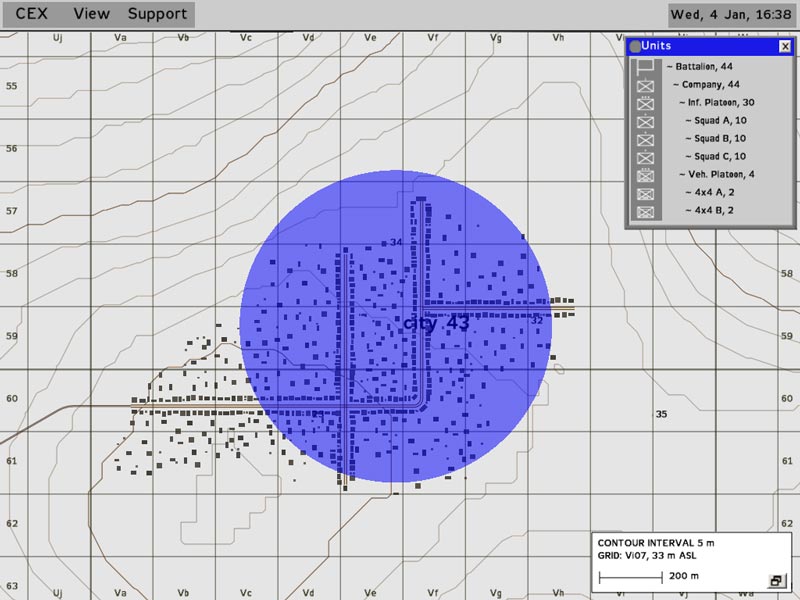Image resolution: width=800 pixels, height=600 pixels.
Task: Click the '35' elevation marker on the map
Action: (661, 414)
